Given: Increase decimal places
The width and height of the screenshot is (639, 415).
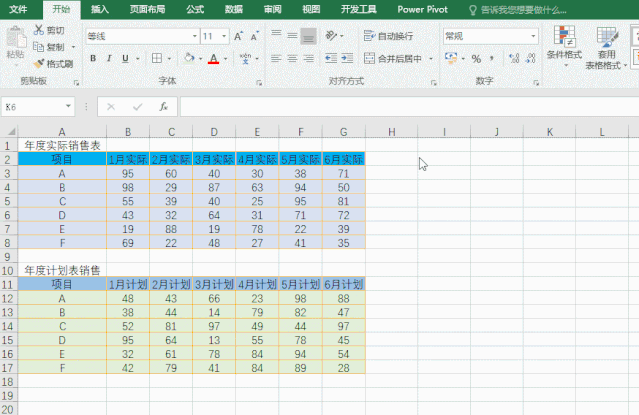Looking at the screenshot, I should 514,58.
